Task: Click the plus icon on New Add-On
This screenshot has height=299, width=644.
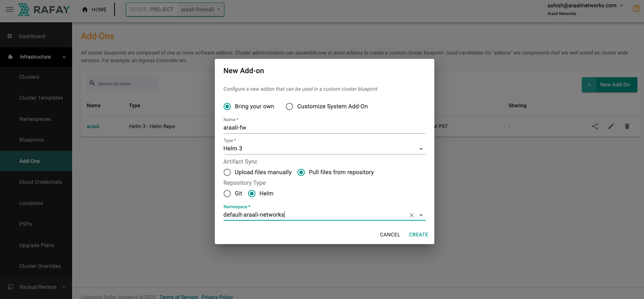Action: click(589, 85)
